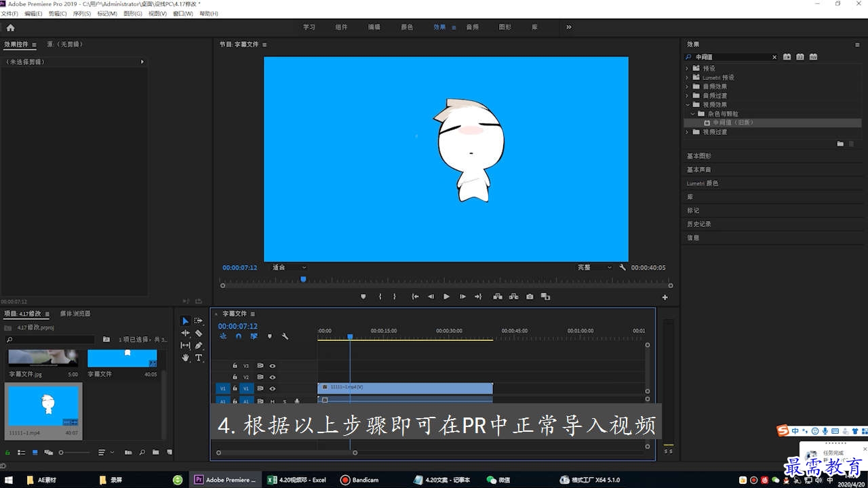The height and width of the screenshot is (488, 868).
Task: Expand the Lumetri 预设 folder
Action: pyautogui.click(x=687, y=77)
